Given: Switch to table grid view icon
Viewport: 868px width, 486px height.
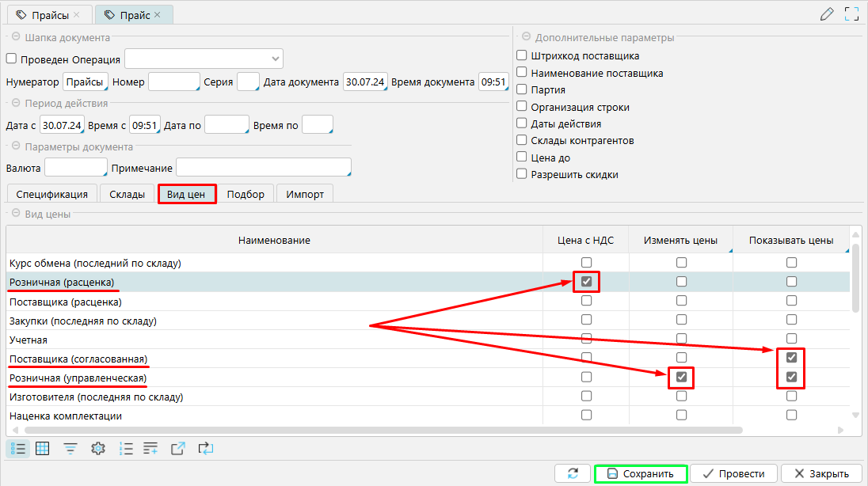Looking at the screenshot, I should pyautogui.click(x=43, y=448).
